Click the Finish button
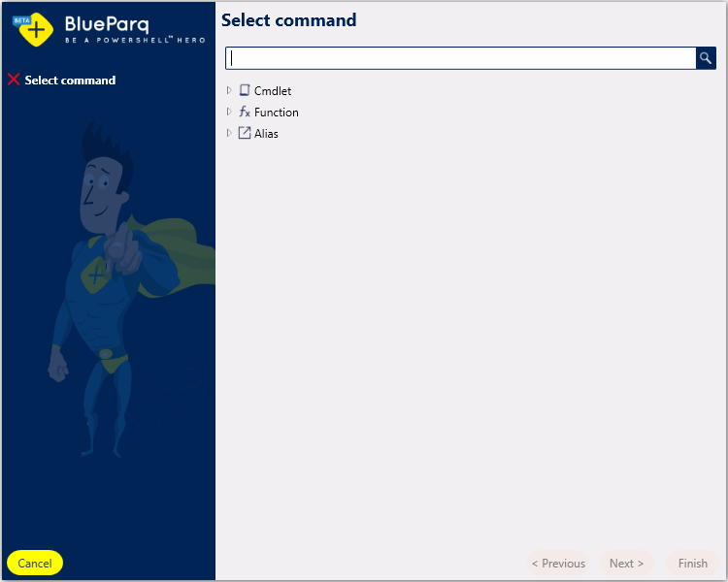The image size is (728, 582). pyautogui.click(x=692, y=564)
